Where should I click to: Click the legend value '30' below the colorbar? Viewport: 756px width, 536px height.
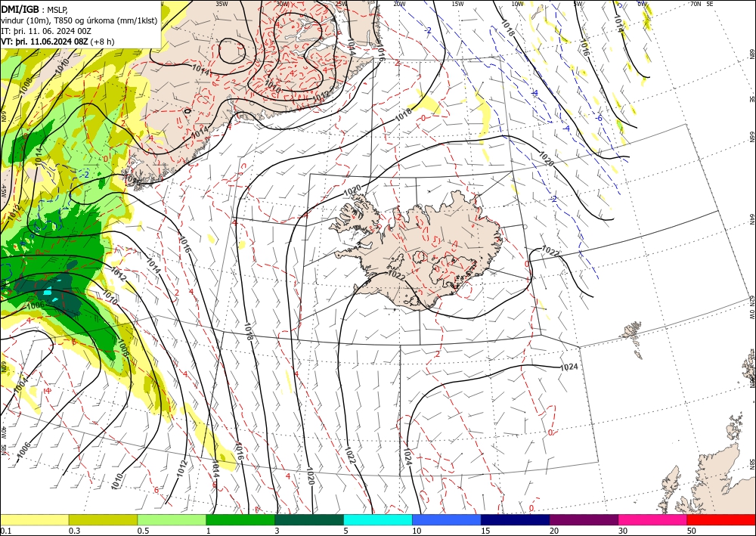click(623, 531)
